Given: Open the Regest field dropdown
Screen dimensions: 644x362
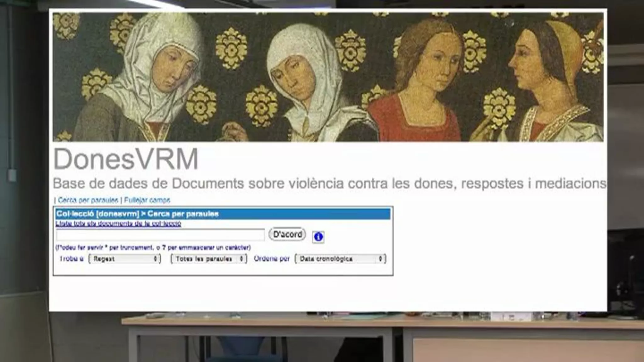Looking at the screenshot, I should point(125,259).
